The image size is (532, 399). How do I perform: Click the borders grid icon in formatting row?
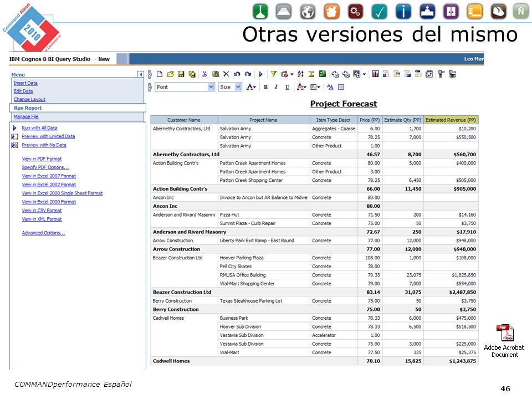pos(341,87)
